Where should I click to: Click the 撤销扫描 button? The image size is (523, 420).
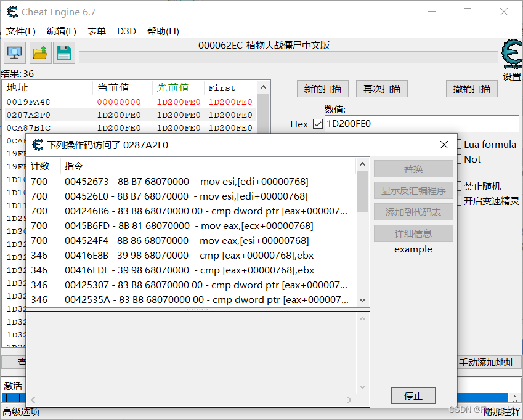point(472,89)
